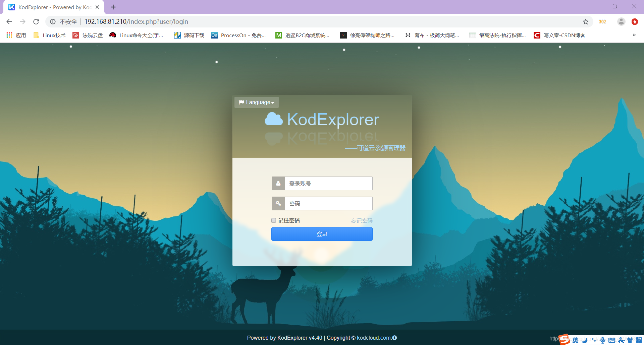
Task: Open the 源码下载 bookmark
Action: click(189, 35)
